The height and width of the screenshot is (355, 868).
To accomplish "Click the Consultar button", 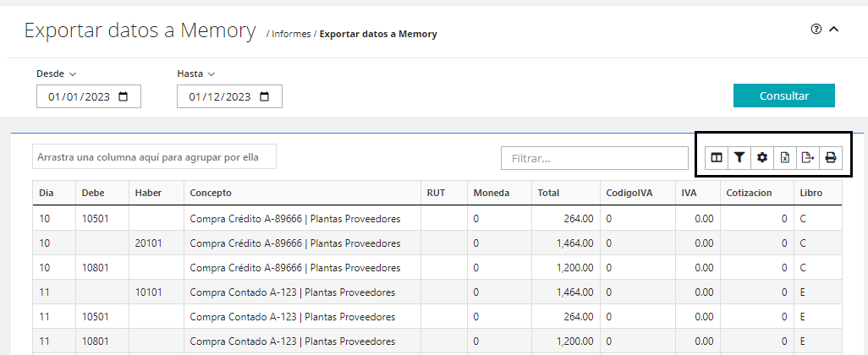I will (x=784, y=96).
